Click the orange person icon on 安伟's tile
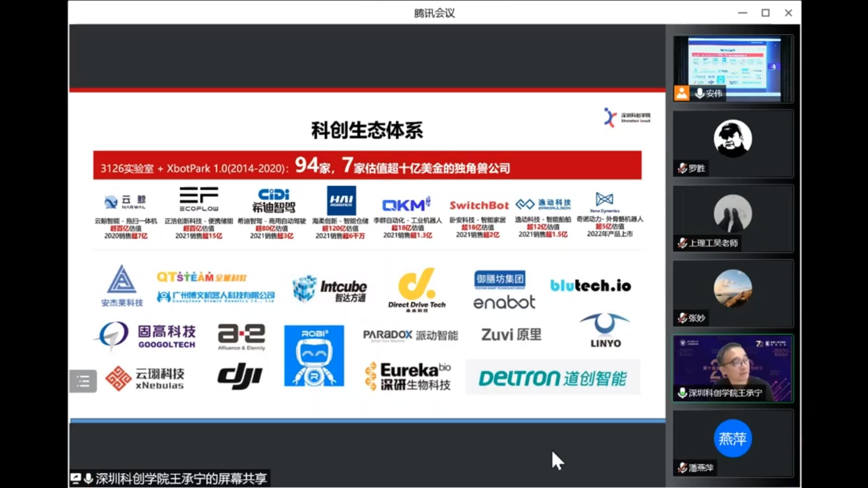The image size is (868, 488). tap(681, 93)
